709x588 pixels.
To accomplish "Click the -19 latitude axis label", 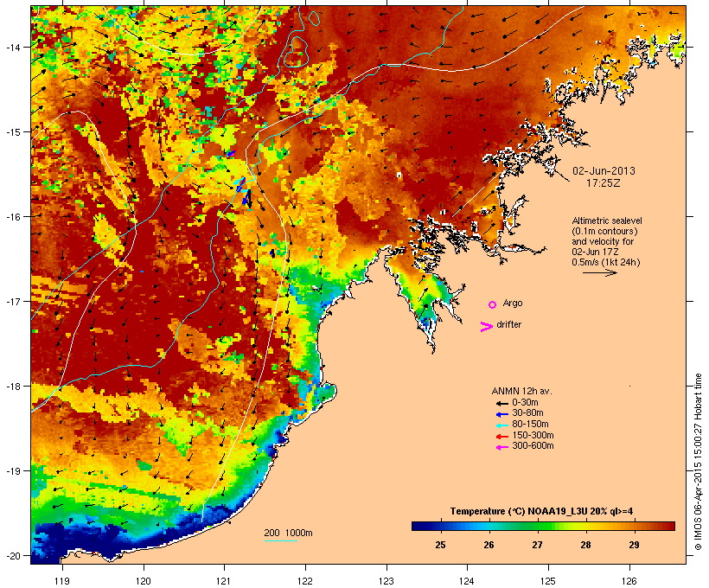I will tap(12, 471).
